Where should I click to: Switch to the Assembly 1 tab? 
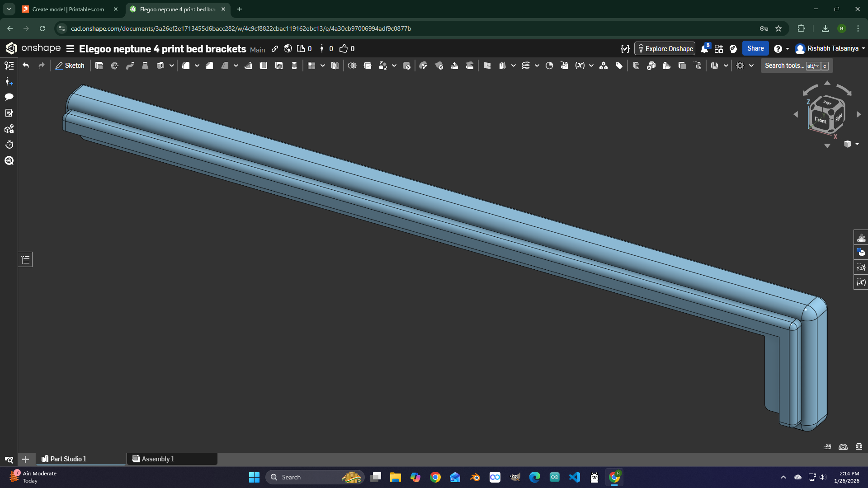coord(172,459)
